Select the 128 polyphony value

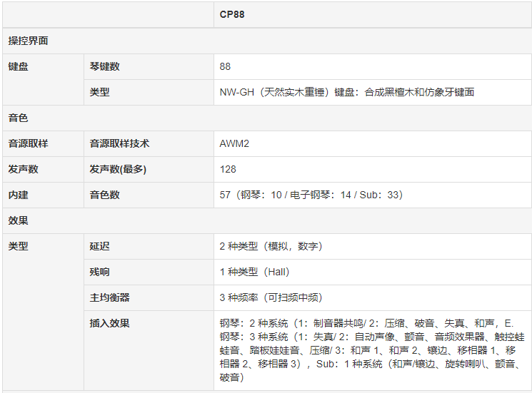pos(228,169)
